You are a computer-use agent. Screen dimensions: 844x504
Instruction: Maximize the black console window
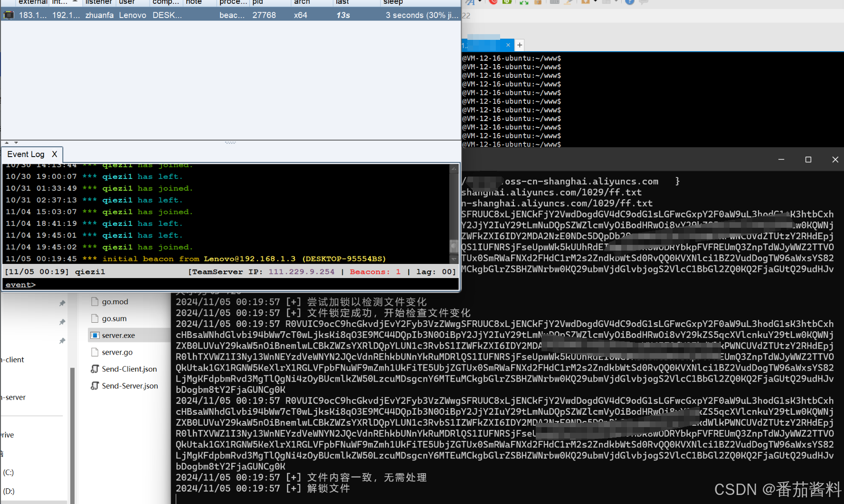pyautogui.click(x=808, y=159)
